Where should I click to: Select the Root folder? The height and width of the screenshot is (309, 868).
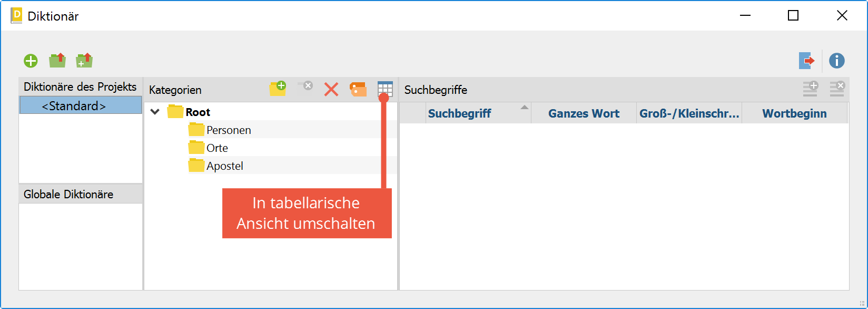pyautogui.click(x=189, y=112)
